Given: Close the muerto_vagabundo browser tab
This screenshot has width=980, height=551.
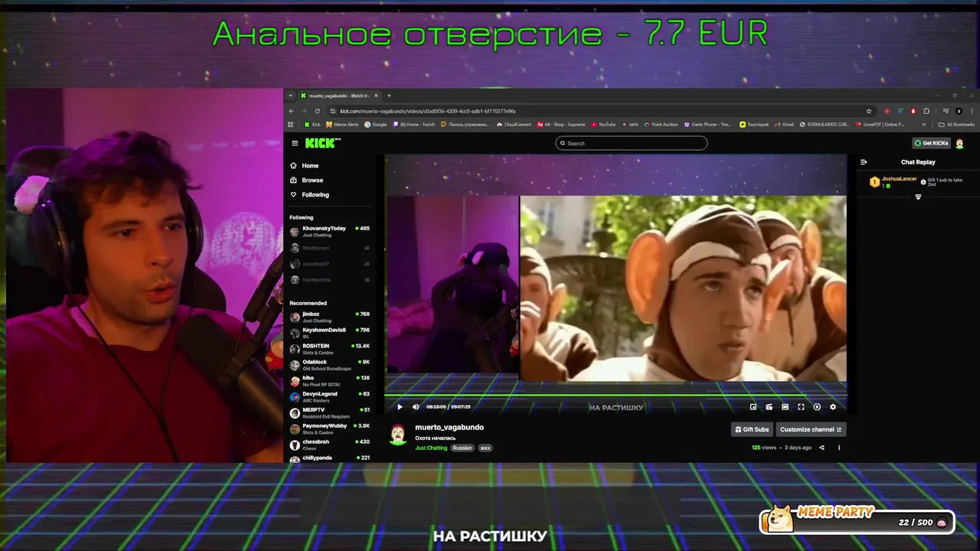Looking at the screenshot, I should coord(376,96).
